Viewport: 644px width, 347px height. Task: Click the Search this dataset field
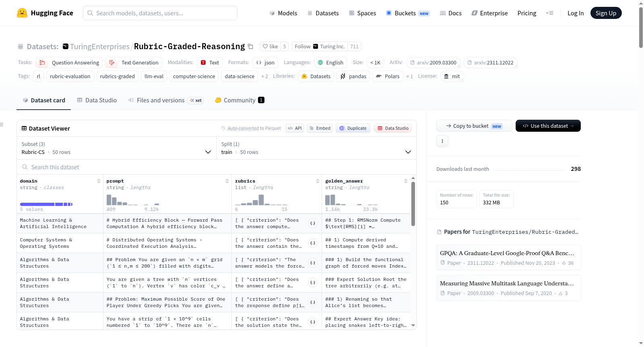217,167
